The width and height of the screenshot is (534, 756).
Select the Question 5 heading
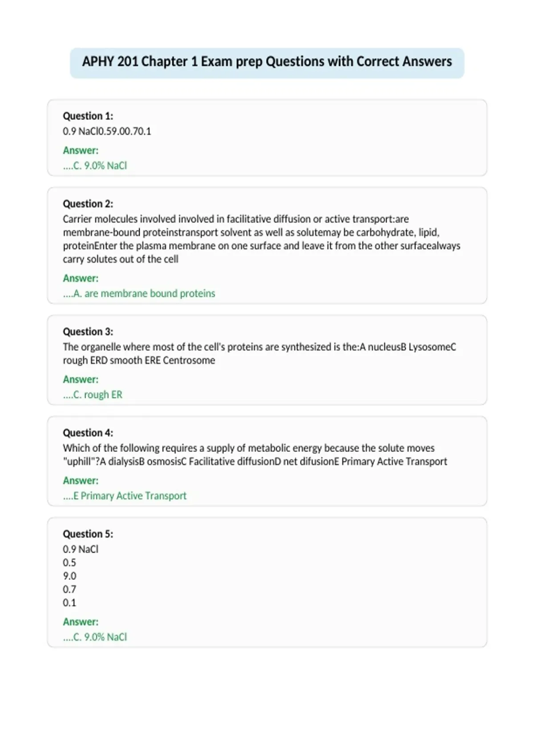(88, 534)
